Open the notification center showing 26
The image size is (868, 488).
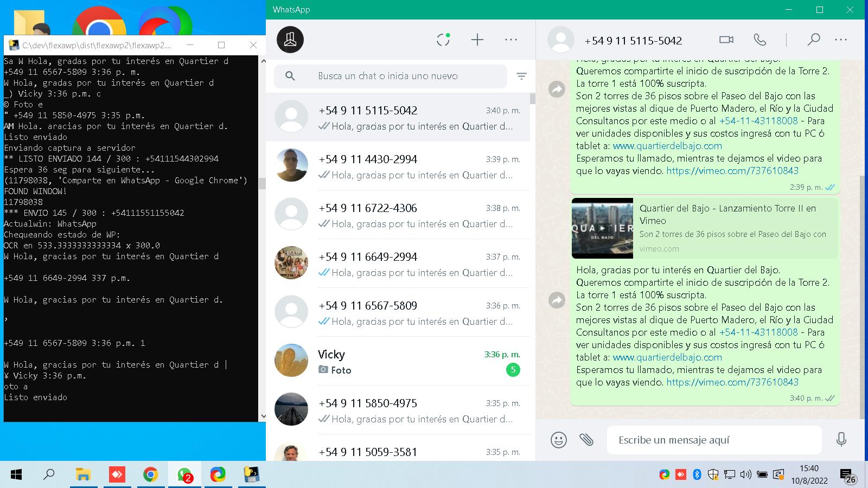coord(847,476)
